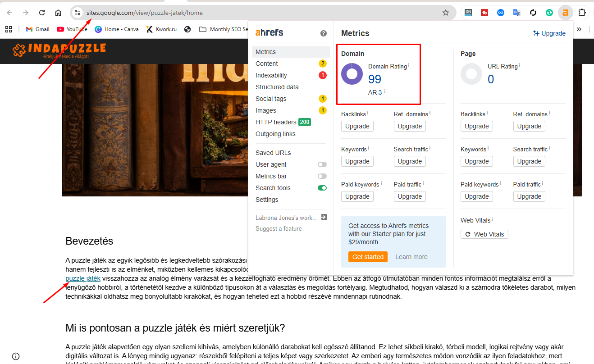The image size is (594, 364).
Task: Follow the 'puzzle játék' hyperlink in text
Action: coord(83,278)
